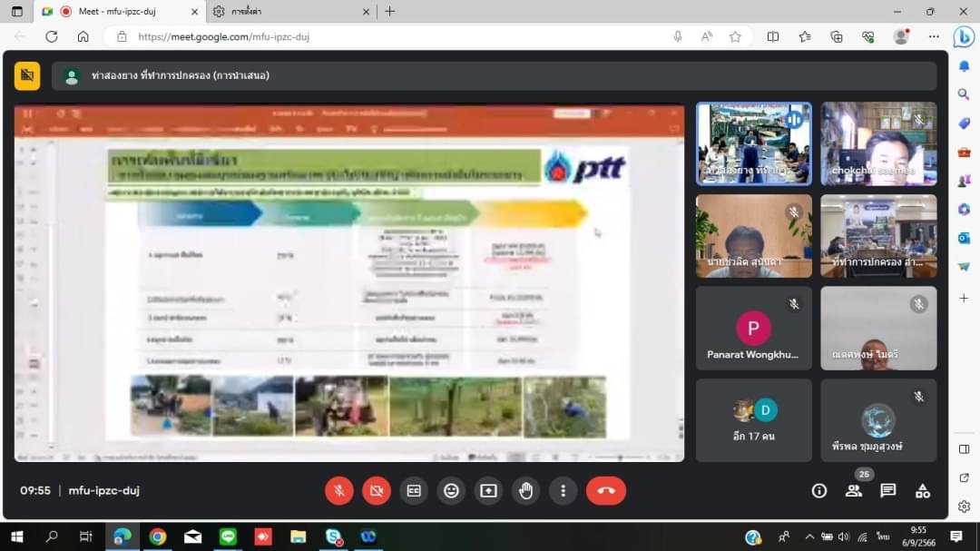
Task: Close the Meet browser tab
Action: pyautogui.click(x=194, y=11)
